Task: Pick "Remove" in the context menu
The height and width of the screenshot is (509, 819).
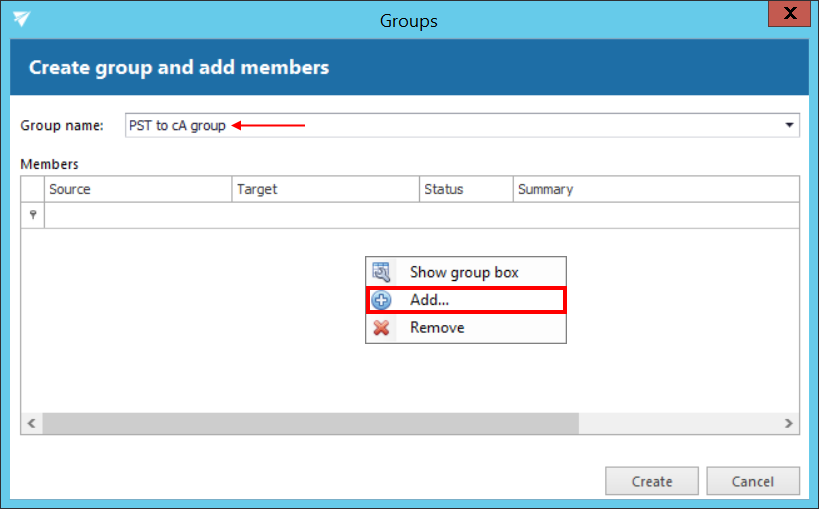Action: click(437, 328)
